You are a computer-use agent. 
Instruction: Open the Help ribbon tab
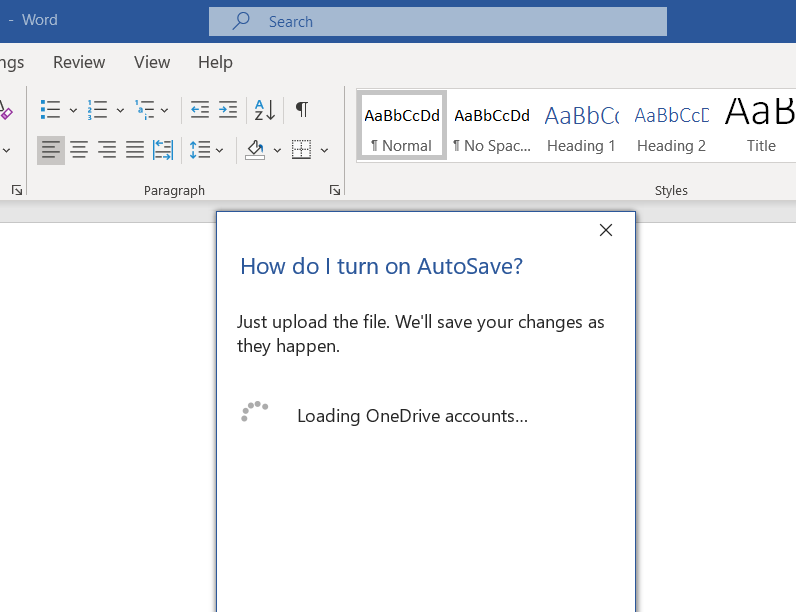tap(215, 62)
